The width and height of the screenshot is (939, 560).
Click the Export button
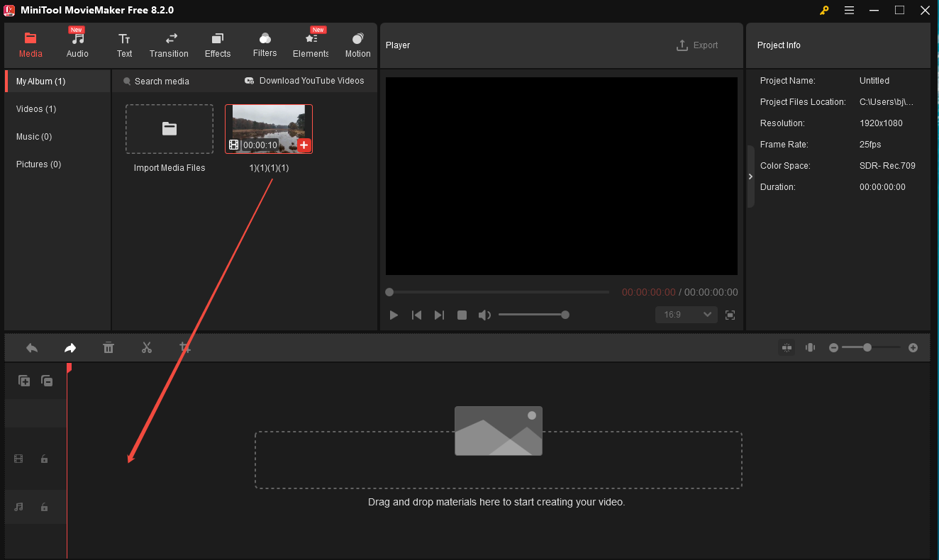(697, 45)
